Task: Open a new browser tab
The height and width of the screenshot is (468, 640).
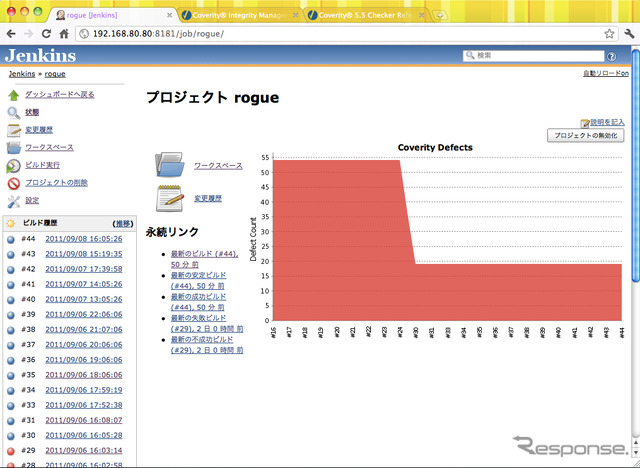Action: click(x=440, y=16)
